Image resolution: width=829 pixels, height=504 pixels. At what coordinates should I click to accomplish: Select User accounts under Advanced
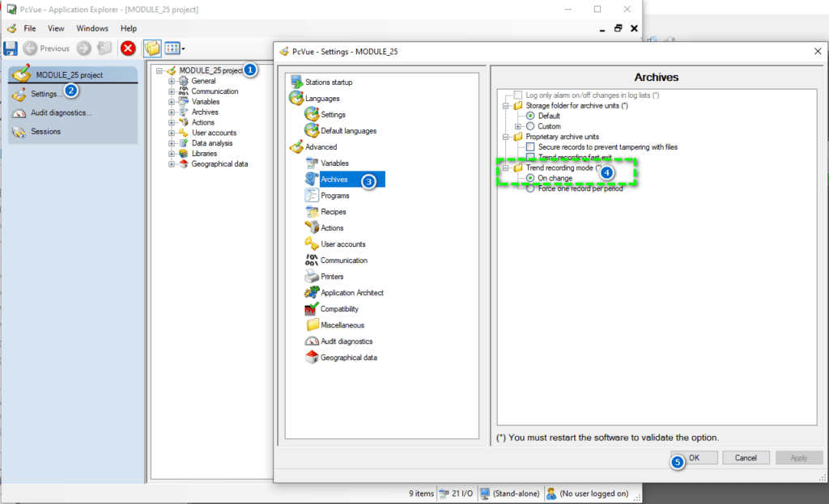(342, 244)
